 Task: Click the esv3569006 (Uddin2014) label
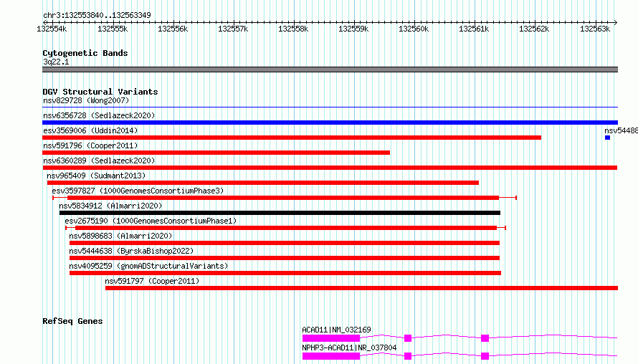click(90, 130)
